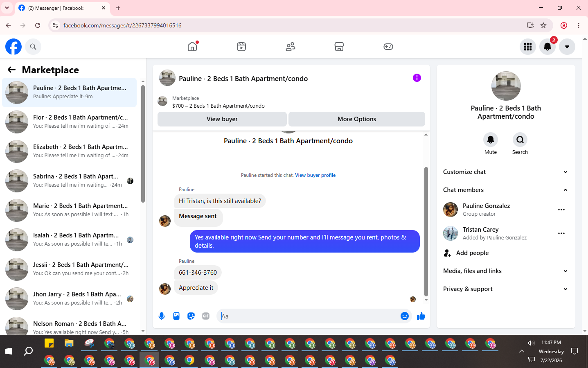Choose a sticker from the sticker icon

pos(191,316)
